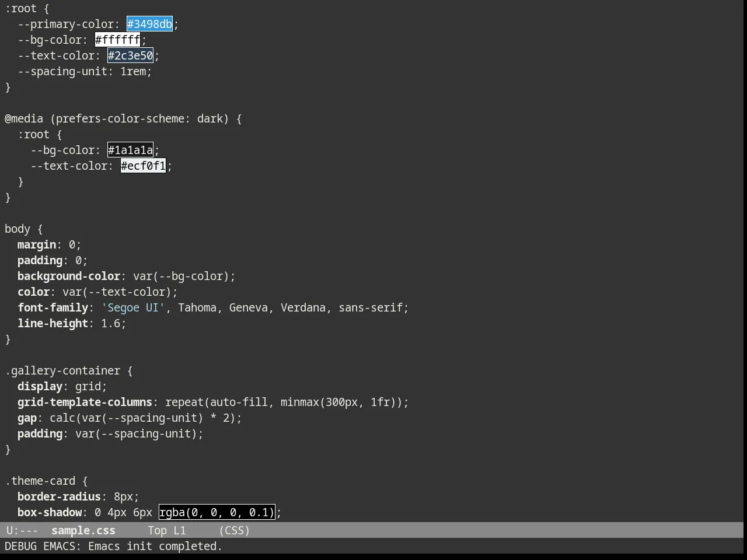Click the box-shadow property
This screenshot has height=560, width=747.
pyautogui.click(x=50, y=512)
